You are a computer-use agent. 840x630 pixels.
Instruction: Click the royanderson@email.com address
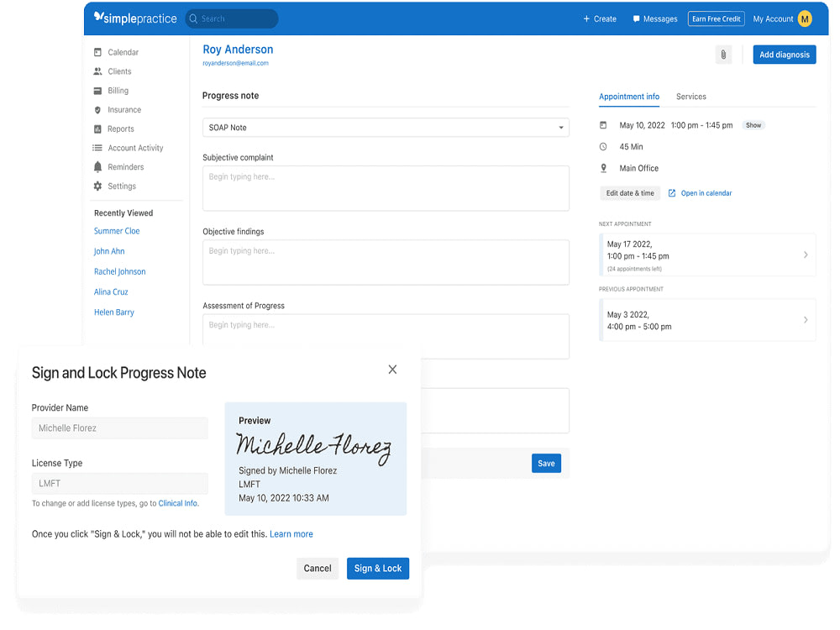pos(235,63)
